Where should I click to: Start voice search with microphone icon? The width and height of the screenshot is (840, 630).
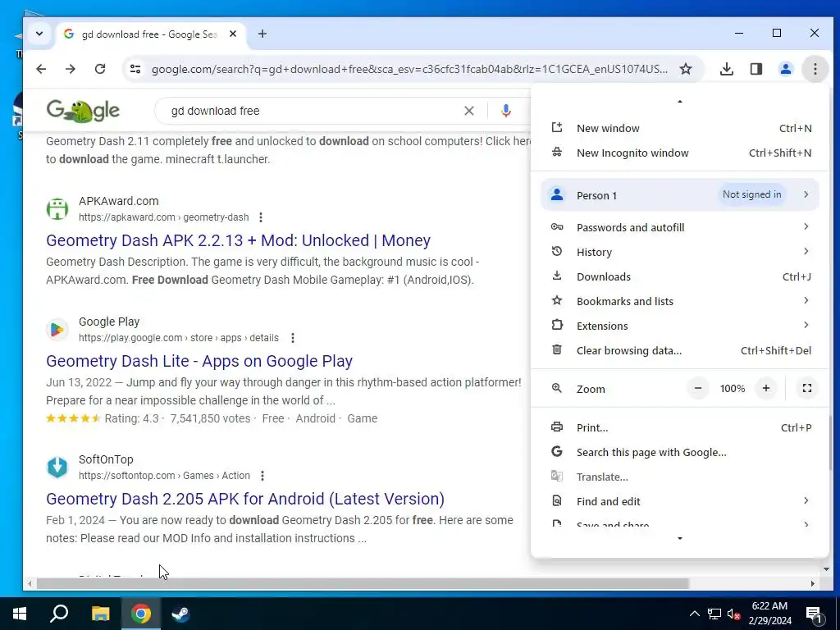tap(505, 111)
